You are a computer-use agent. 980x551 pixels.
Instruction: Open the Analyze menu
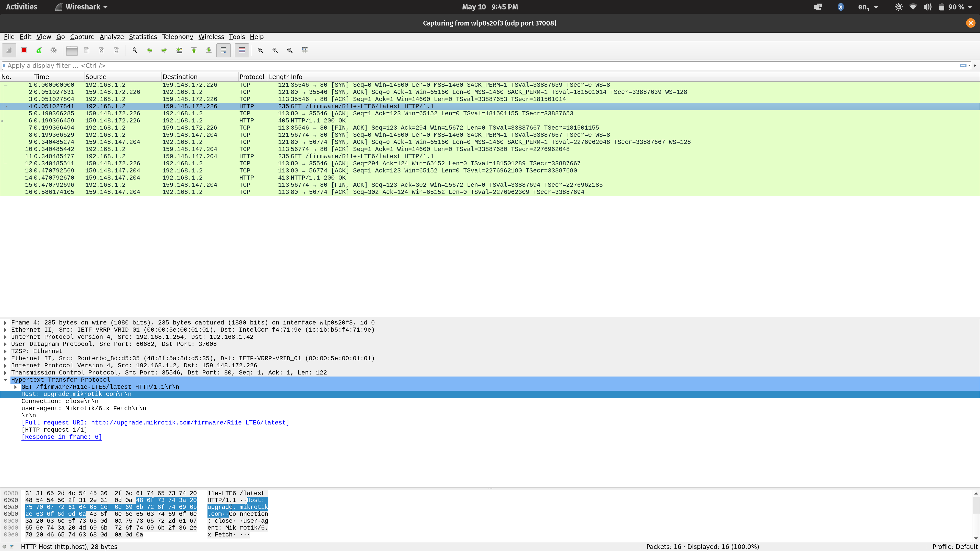coord(112,37)
